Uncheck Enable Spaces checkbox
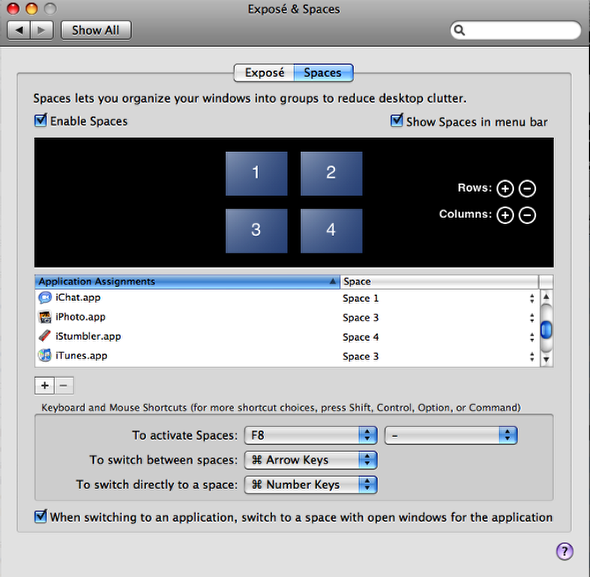The image size is (590, 577). click(x=40, y=121)
